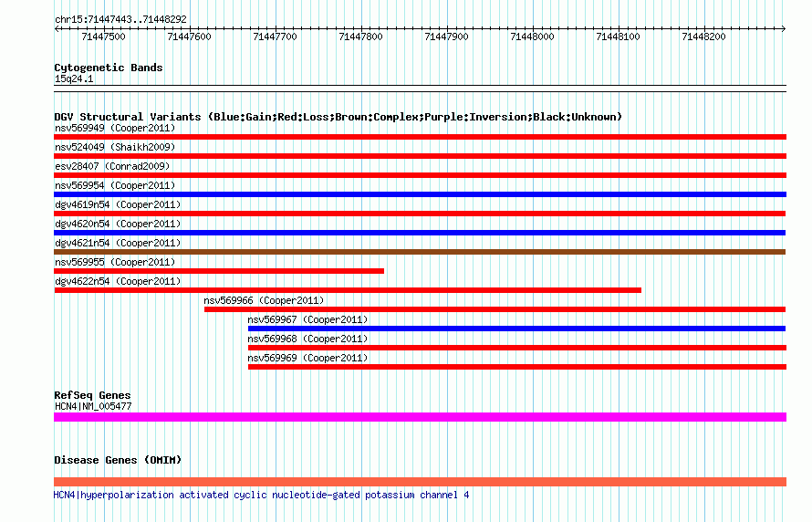Select the red loss bar under nsv524049
Image resolution: width=812 pixels, height=522 pixels.
point(420,156)
